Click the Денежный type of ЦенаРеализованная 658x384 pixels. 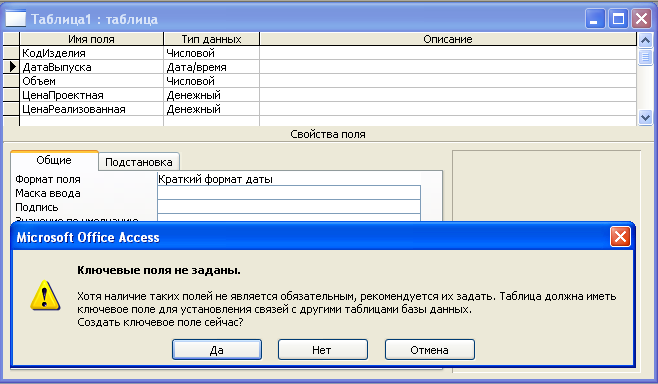(212, 109)
